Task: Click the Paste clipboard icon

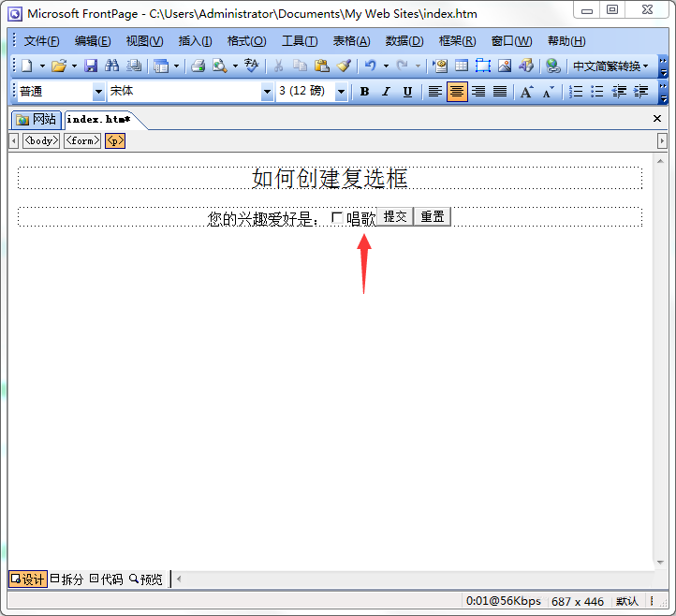Action: [x=322, y=66]
